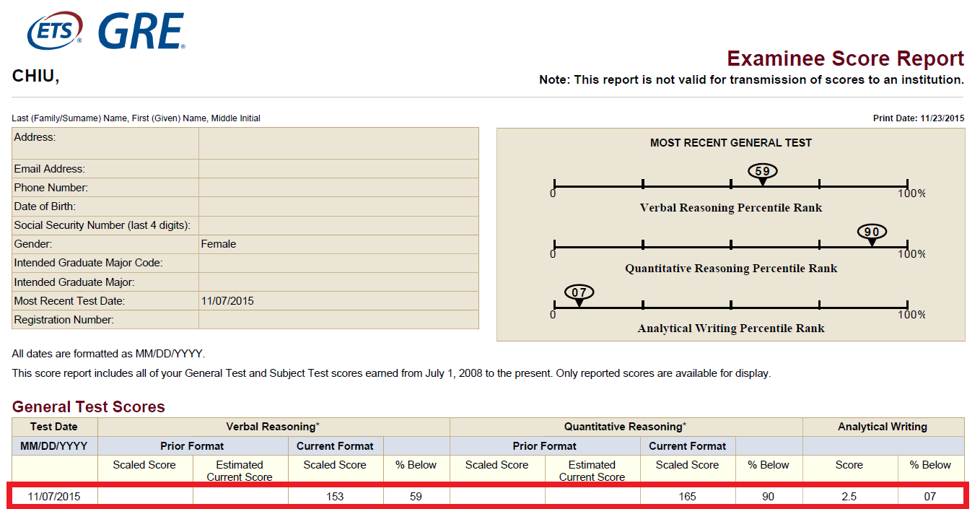
Task: Click the Quantitative % Below value 90
Action: (x=768, y=496)
